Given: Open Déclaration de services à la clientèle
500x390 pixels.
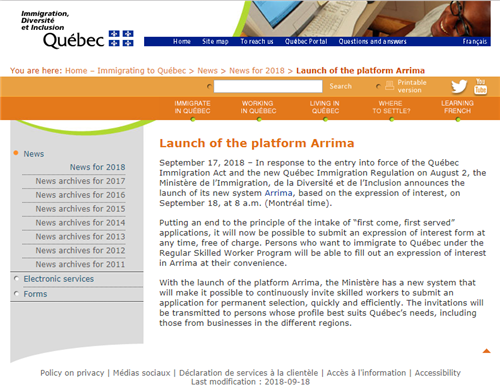Looking at the screenshot, I should tap(248, 373).
